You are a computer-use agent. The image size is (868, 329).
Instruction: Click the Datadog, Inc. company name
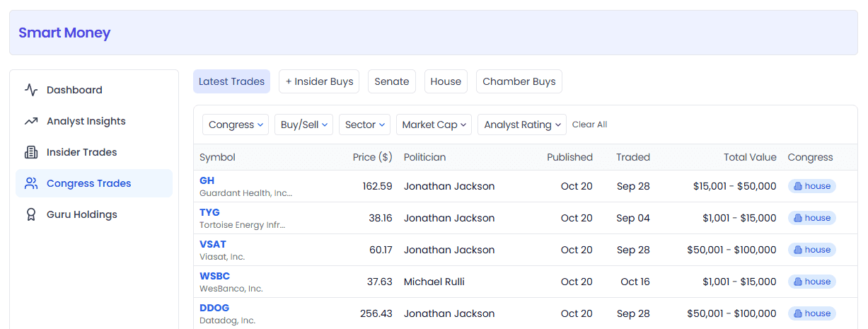point(227,321)
